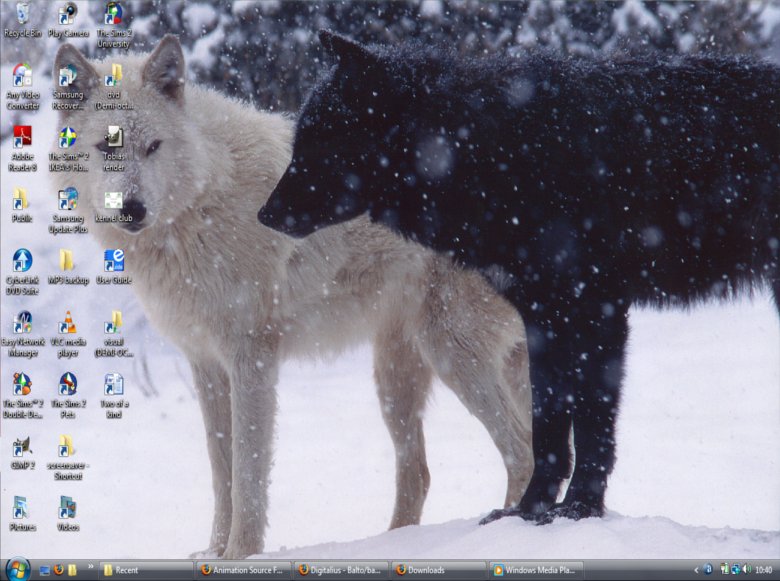Open the Tobias render file icon
Screen dimensions: 780x581
point(113,149)
